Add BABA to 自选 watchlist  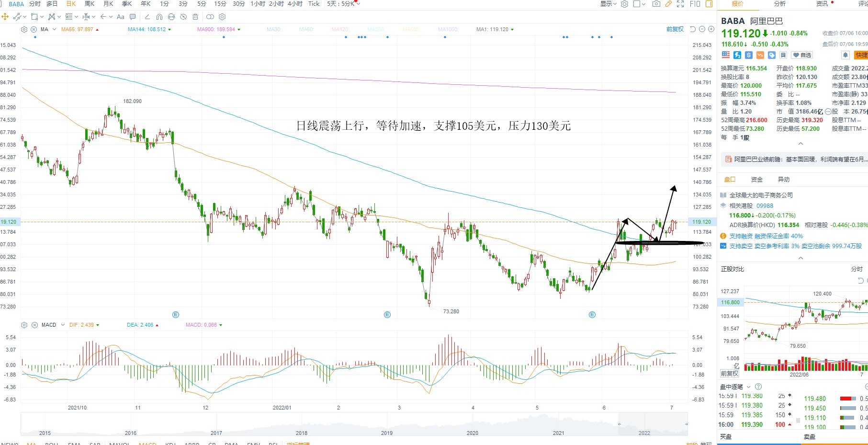click(802, 55)
